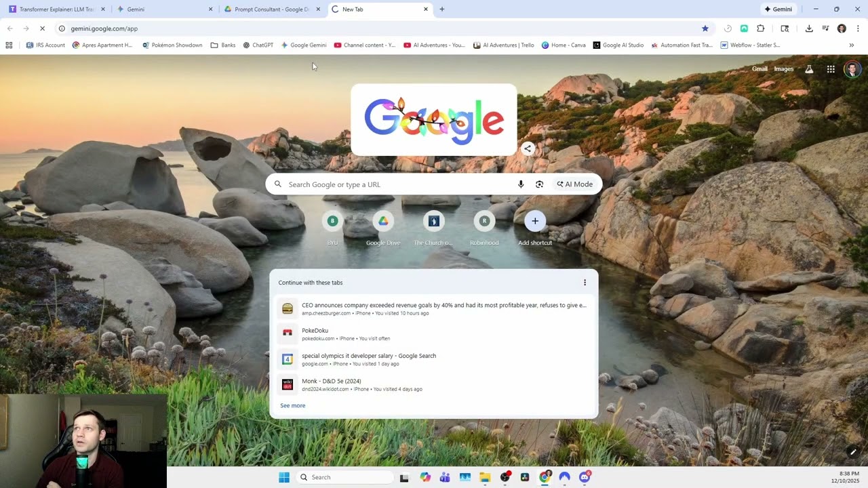Open The Church shortcut tile

click(433, 228)
